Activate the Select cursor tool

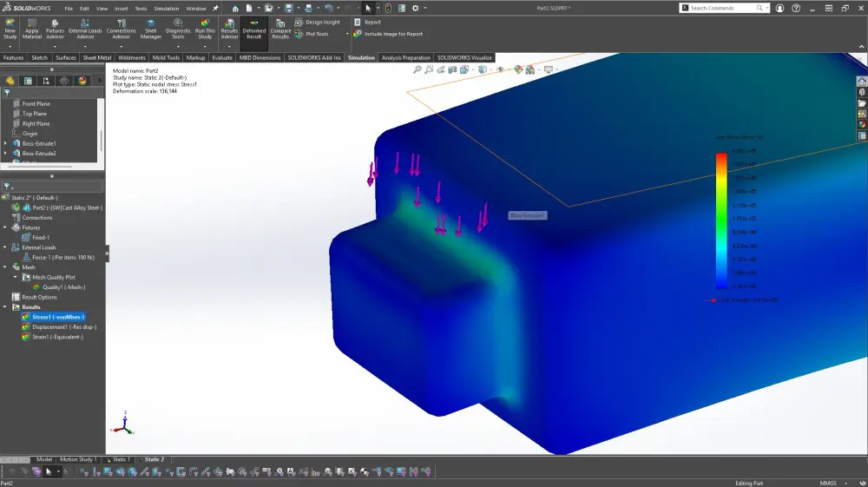368,9
